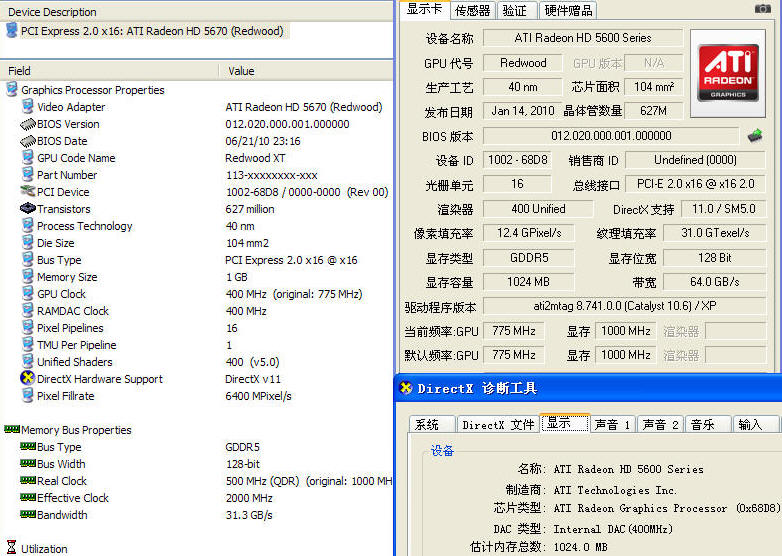
Task: Select the TMU Per Pipeline row
Action: 196,345
